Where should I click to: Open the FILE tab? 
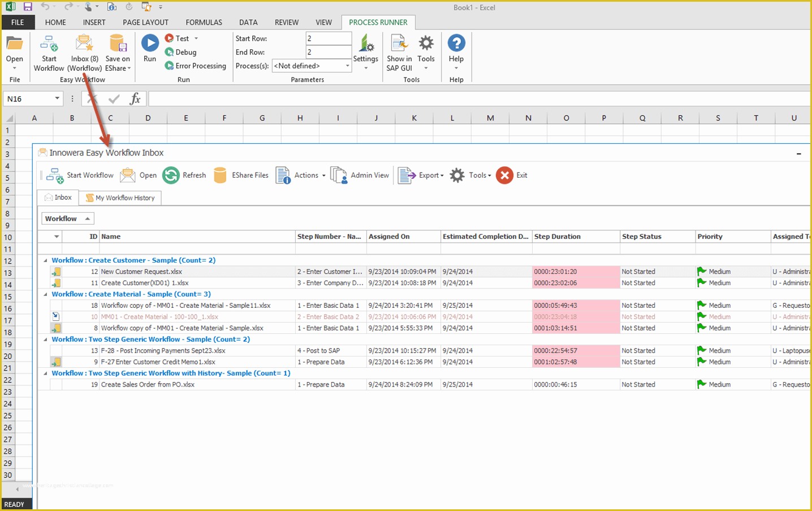[x=18, y=22]
